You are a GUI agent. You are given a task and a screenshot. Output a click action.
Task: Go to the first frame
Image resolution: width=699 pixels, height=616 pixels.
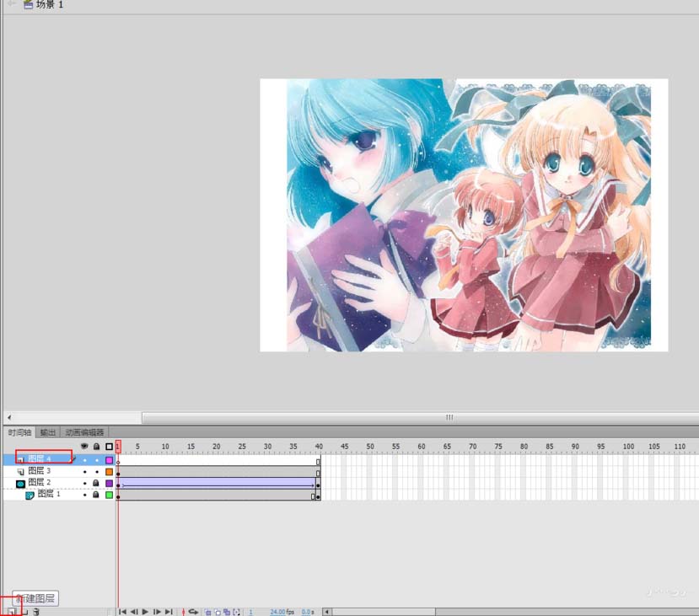[122, 612]
